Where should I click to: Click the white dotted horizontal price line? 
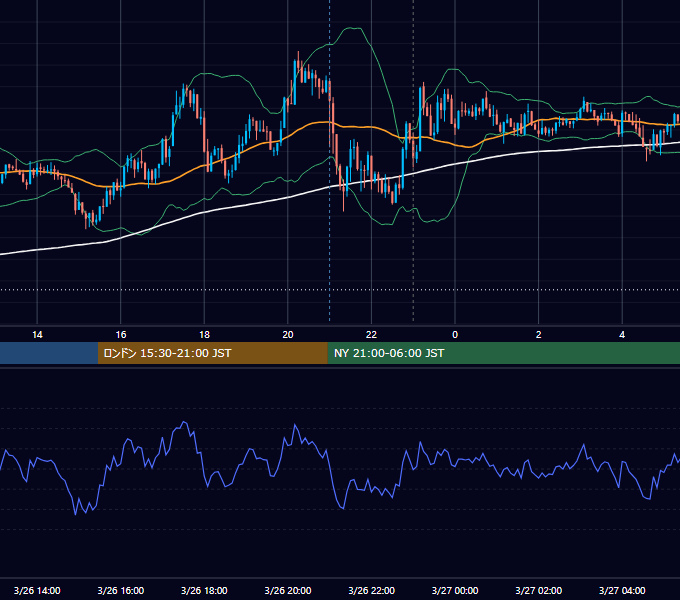(x=340, y=290)
